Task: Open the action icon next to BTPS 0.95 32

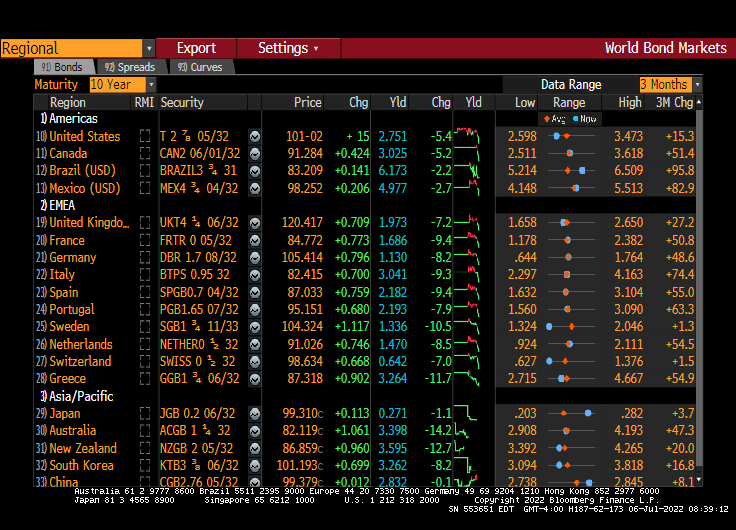Action: [255, 275]
